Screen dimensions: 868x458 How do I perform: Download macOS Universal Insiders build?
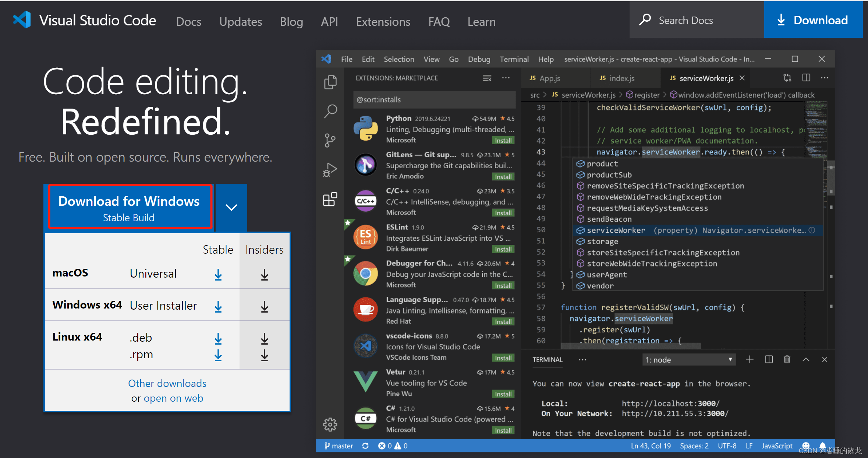pos(265,275)
